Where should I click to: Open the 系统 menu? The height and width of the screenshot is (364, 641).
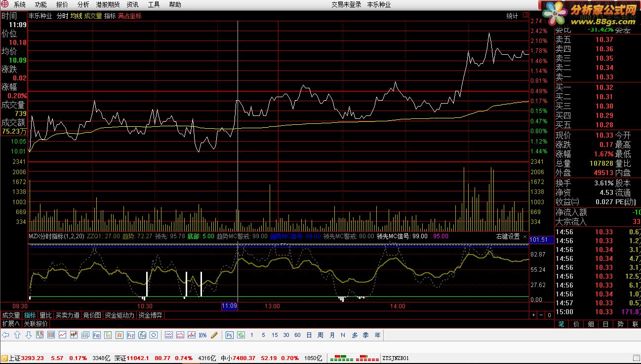click(x=20, y=4)
